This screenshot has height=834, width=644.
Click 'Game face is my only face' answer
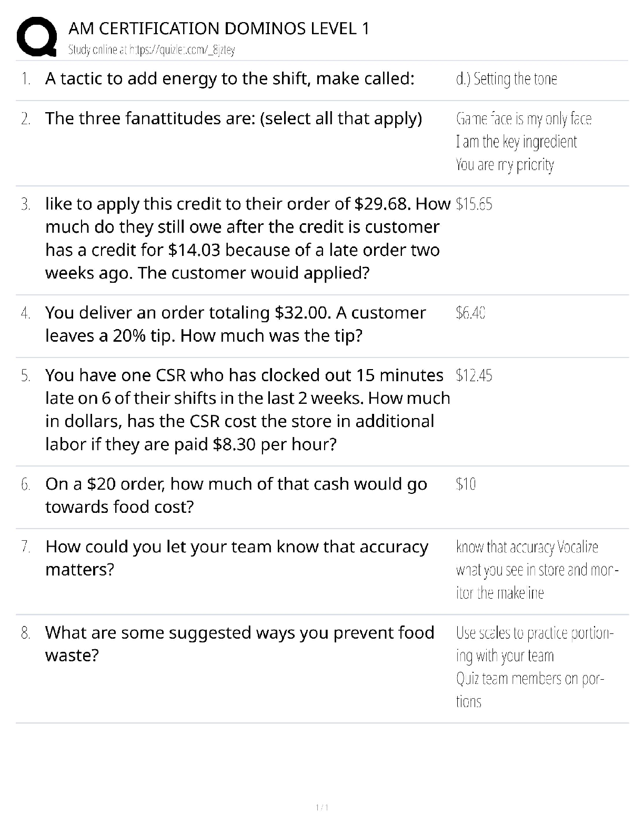pyautogui.click(x=524, y=119)
